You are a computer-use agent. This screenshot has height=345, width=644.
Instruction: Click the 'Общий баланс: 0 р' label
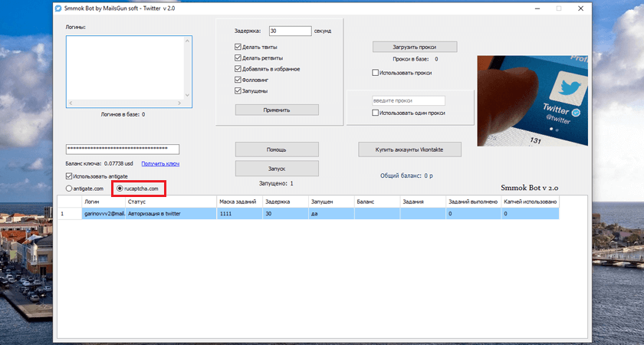tap(406, 176)
